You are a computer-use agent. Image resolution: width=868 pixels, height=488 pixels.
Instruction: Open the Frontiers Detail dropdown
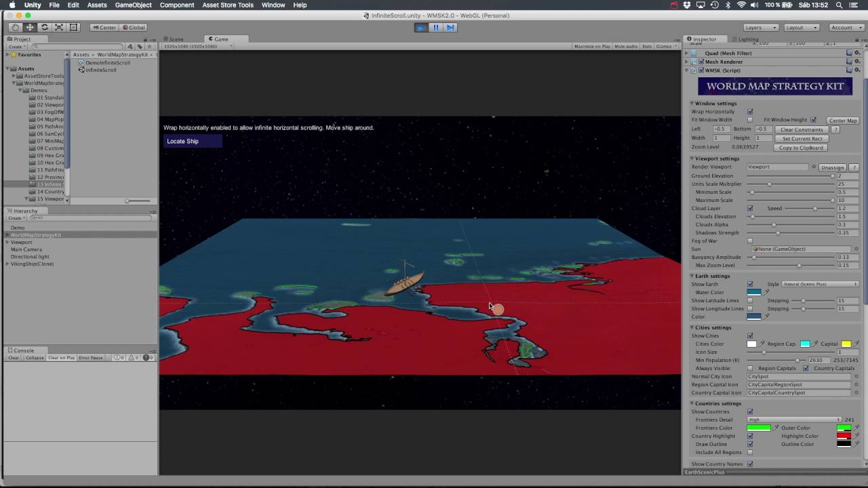793,420
